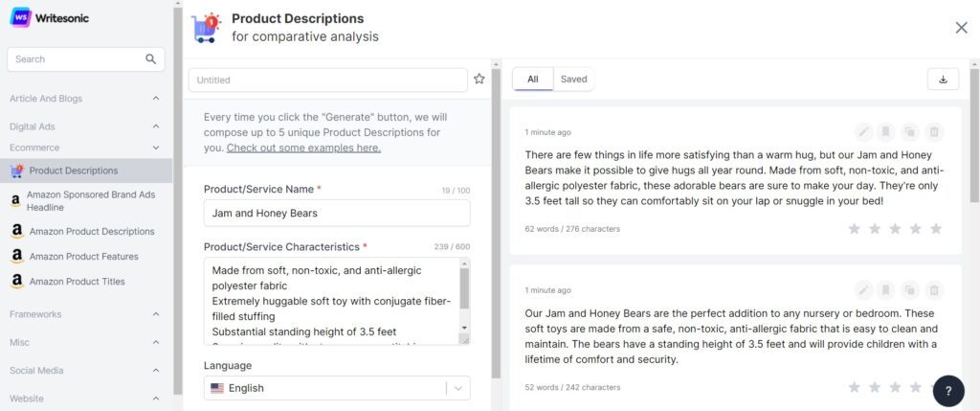Screen dimensions: 980x411
Task: Click the characteristics textarea scroll down arrow
Action: coord(464,328)
